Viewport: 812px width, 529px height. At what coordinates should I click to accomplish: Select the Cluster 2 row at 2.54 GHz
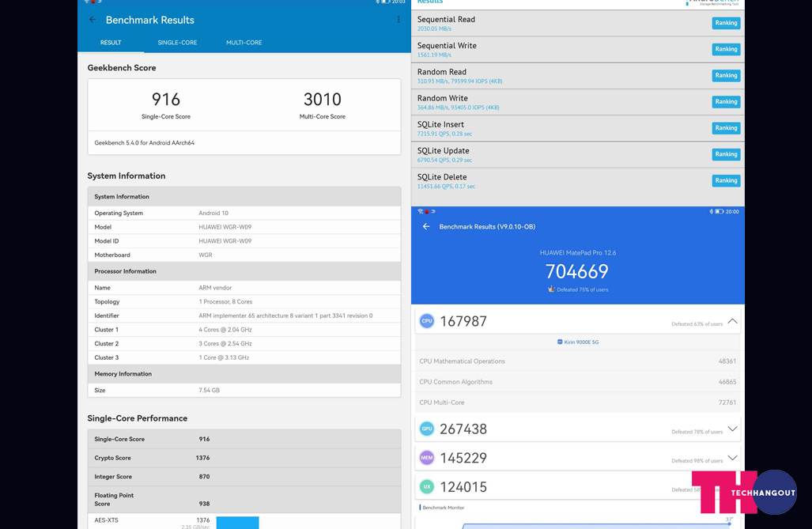(244, 343)
